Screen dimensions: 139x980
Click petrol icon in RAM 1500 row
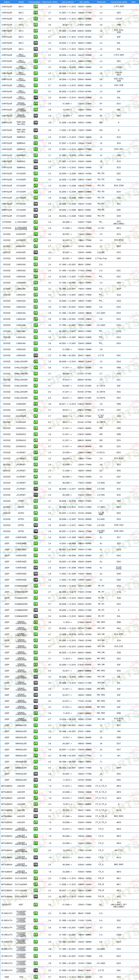coord(36,977)
